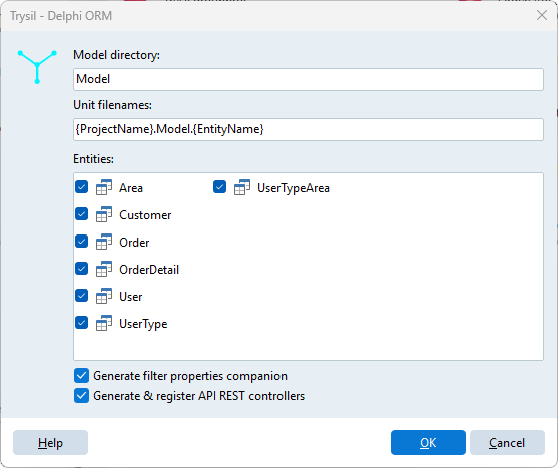Click the User entity table icon

click(104, 296)
